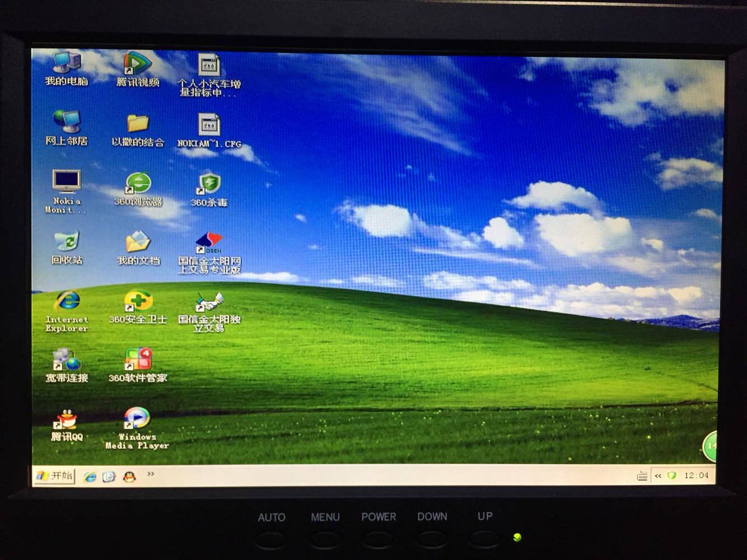The height and width of the screenshot is (560, 747).
Task: Launch the 360浏览器 browser shortcut
Action: (x=138, y=189)
